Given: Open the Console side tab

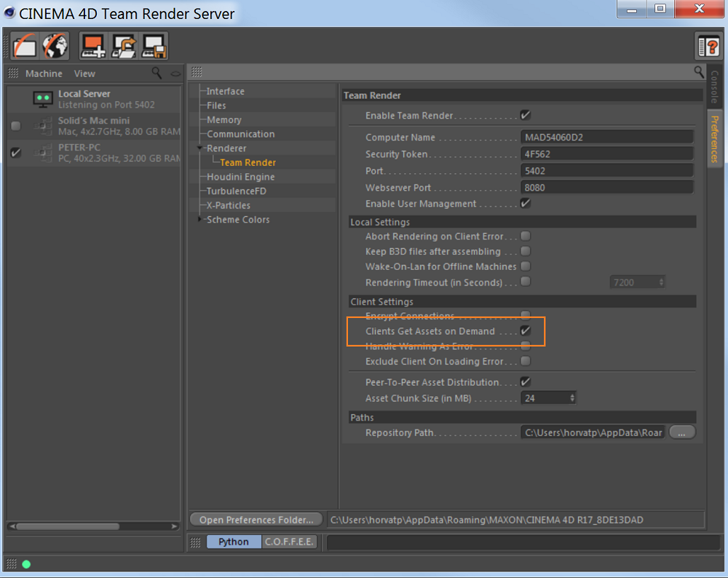Looking at the screenshot, I should (714, 87).
